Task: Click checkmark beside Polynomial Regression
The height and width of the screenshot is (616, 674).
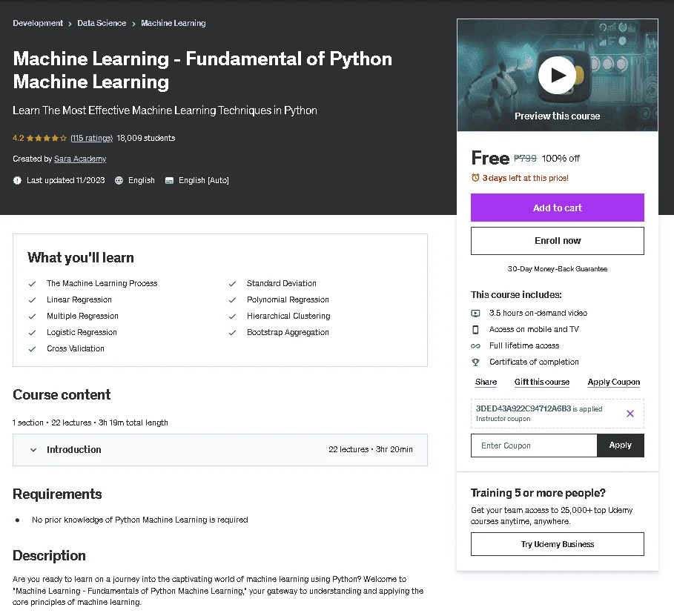Action: click(232, 300)
